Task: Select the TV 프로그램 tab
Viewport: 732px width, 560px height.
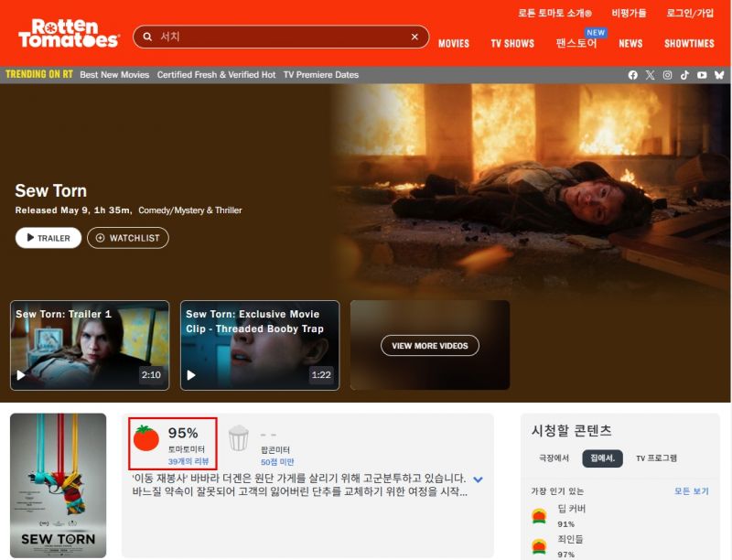Action: pos(656,458)
